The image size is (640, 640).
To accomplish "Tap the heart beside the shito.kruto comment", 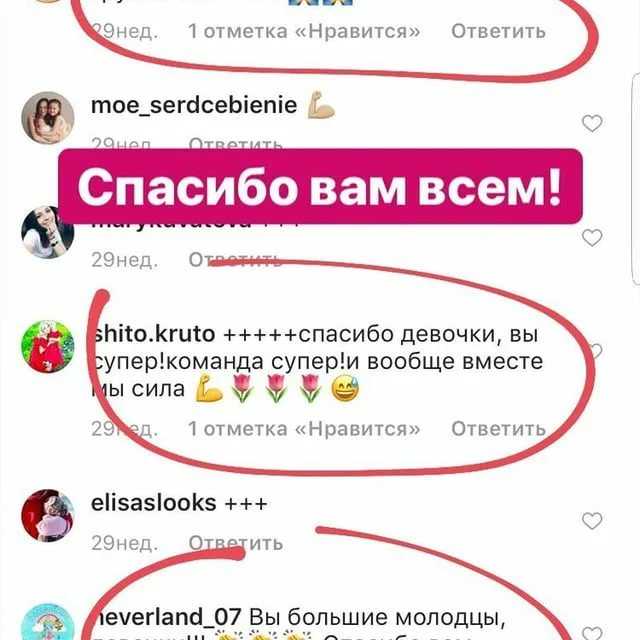I will coord(596,351).
